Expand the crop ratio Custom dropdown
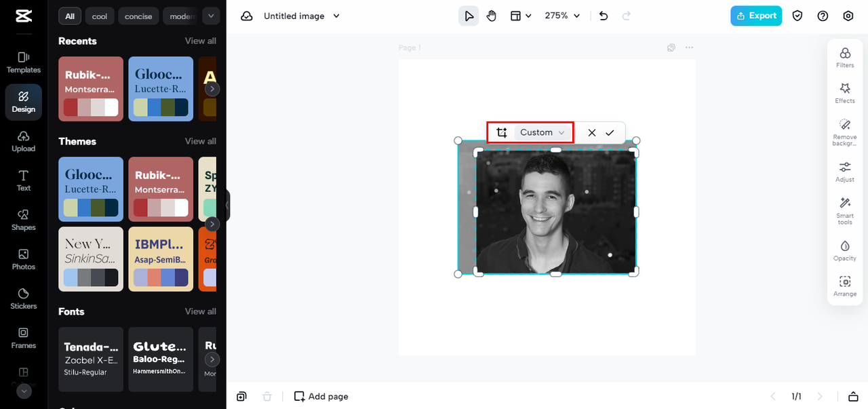Screen dimensions: 868x409 [x=542, y=132]
